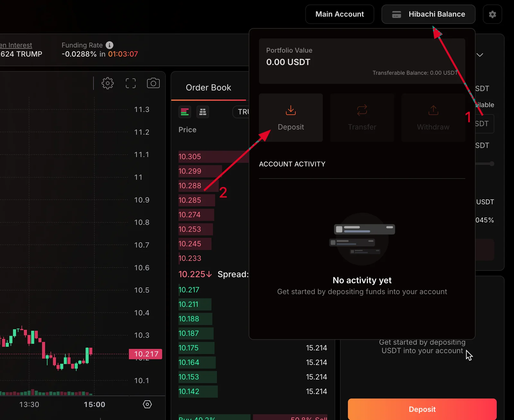
Task: Click the Transfer tile
Action: pyautogui.click(x=362, y=118)
